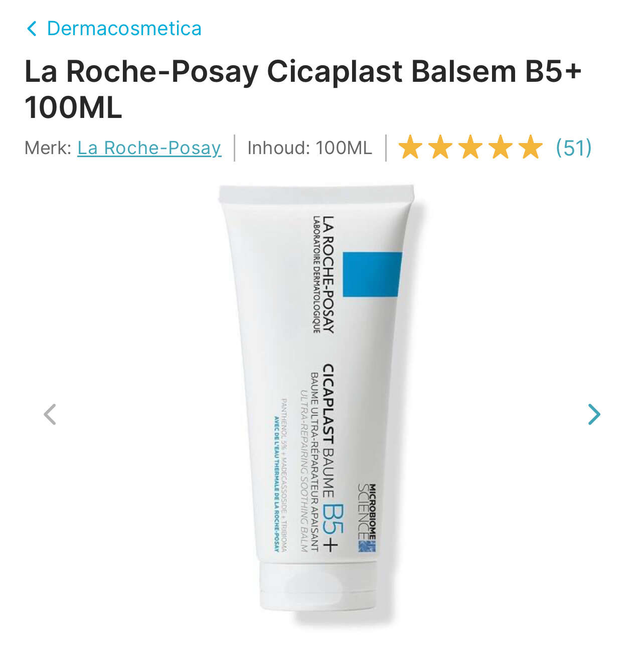
Task: Tap the back chevron beside Dermacosmetica
Action: coord(32,29)
